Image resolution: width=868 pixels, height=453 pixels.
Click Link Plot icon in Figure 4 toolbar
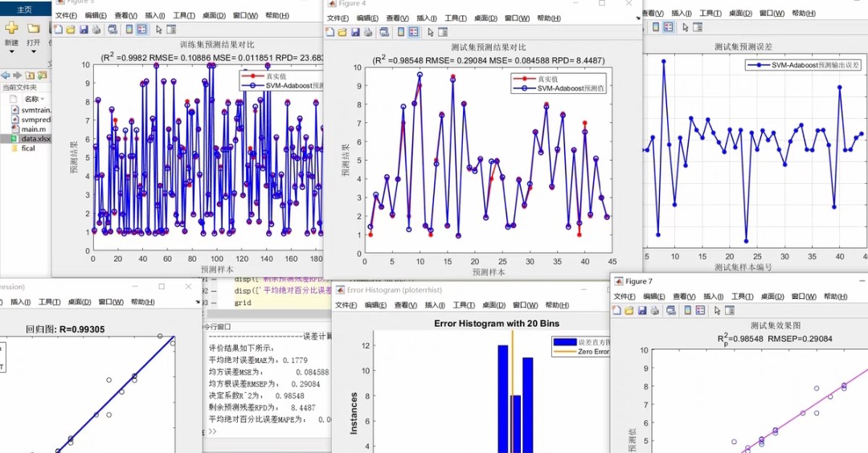click(x=384, y=32)
